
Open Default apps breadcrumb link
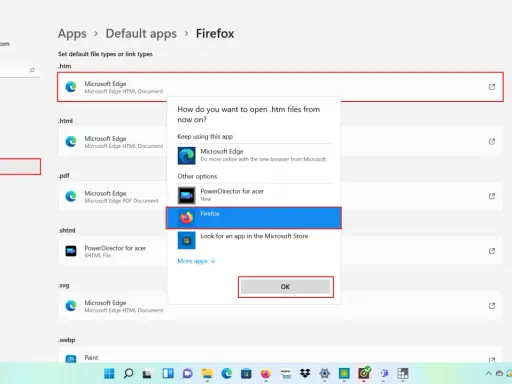click(141, 34)
